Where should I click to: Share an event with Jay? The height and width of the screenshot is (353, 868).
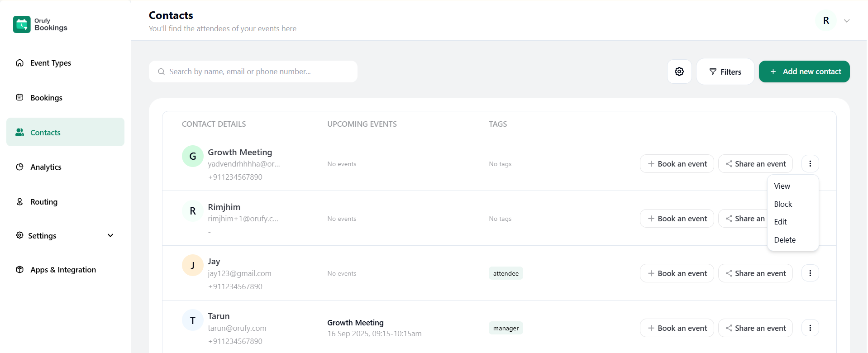pyautogui.click(x=755, y=273)
